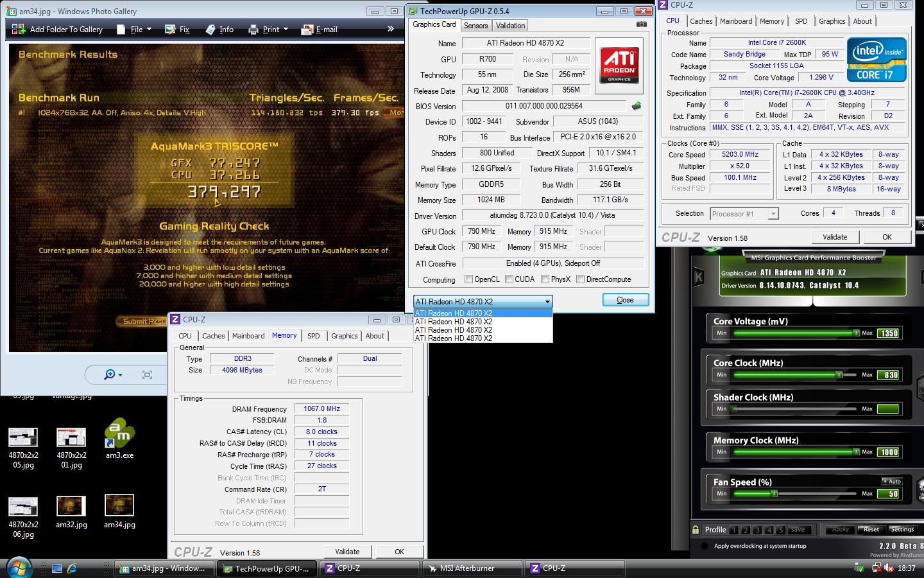Screen dimensions: 924x578
Task: Click the Afterburner Settings button
Action: [x=902, y=530]
